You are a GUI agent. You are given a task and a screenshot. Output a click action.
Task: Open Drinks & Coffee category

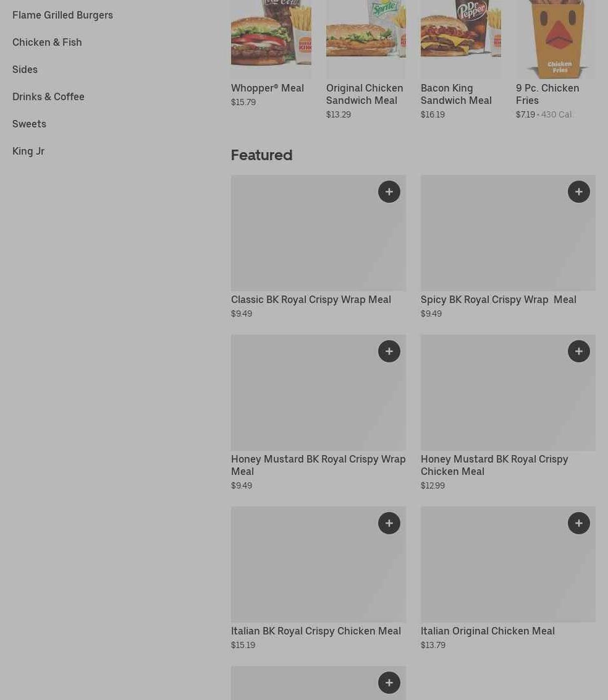[x=48, y=97]
